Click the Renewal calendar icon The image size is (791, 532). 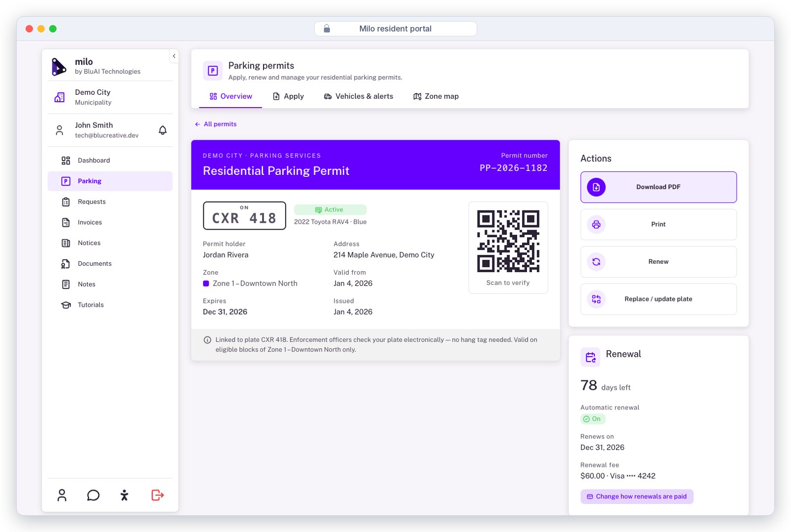tap(590, 357)
